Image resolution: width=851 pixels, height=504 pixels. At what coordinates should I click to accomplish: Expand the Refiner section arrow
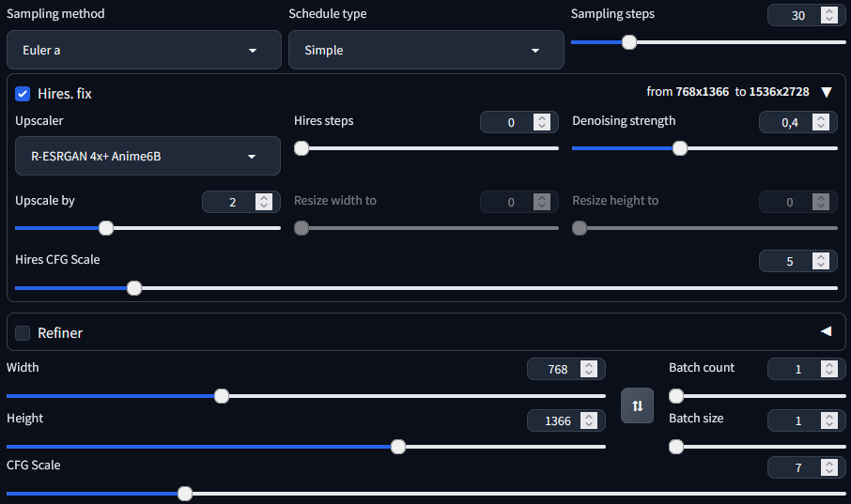826,331
